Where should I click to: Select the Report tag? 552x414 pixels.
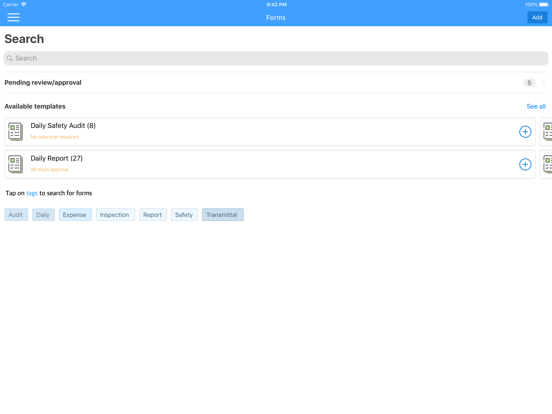coord(153,215)
